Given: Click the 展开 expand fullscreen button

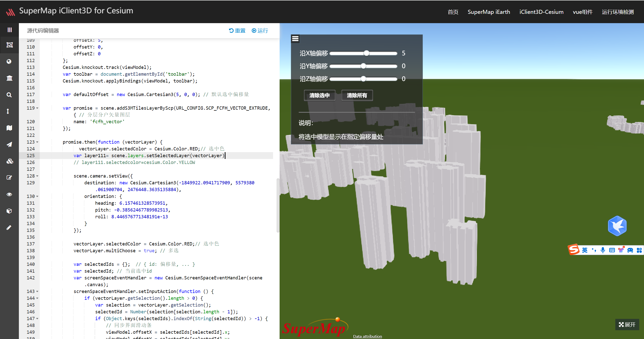Looking at the screenshot, I should (627, 324).
